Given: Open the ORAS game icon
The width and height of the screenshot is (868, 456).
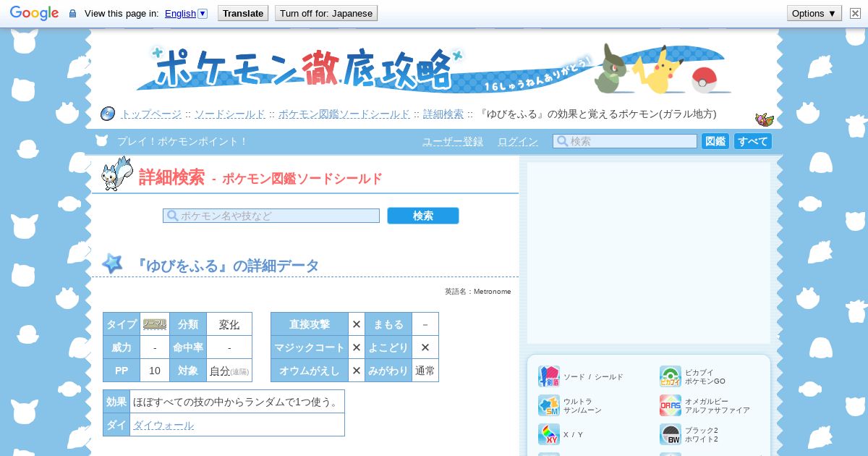Looking at the screenshot, I should (x=671, y=405).
